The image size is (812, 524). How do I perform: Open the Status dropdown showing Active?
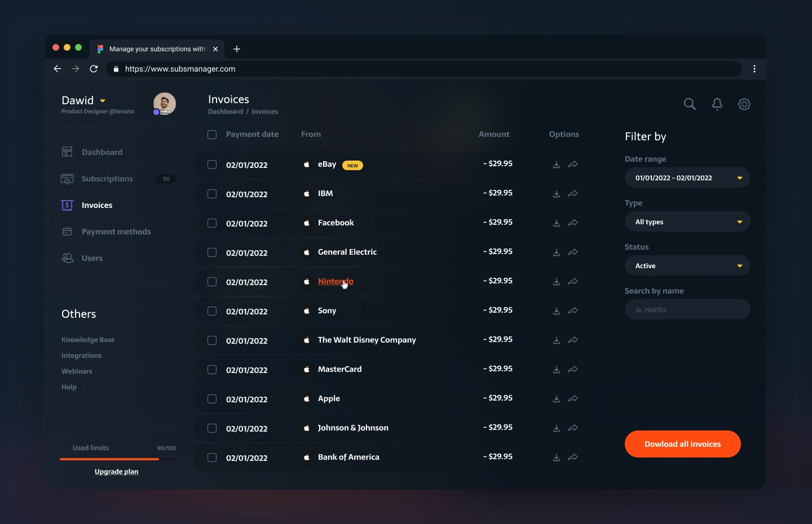pyautogui.click(x=687, y=266)
